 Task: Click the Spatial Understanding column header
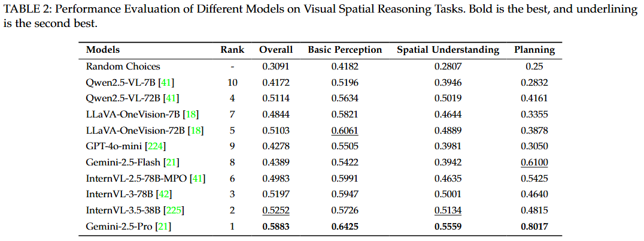[448, 50]
